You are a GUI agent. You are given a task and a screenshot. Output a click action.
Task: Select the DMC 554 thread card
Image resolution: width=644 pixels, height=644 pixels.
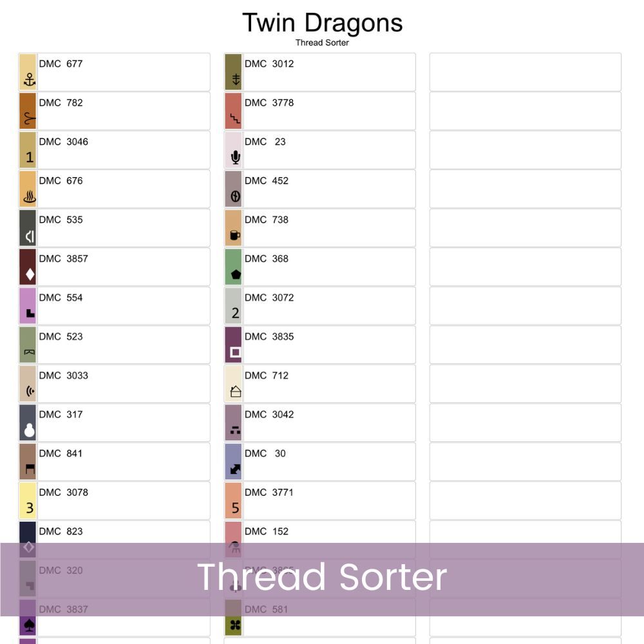(115, 305)
